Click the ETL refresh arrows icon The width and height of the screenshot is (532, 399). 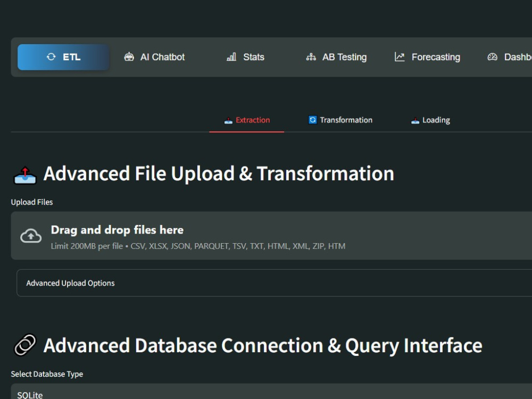coord(51,57)
